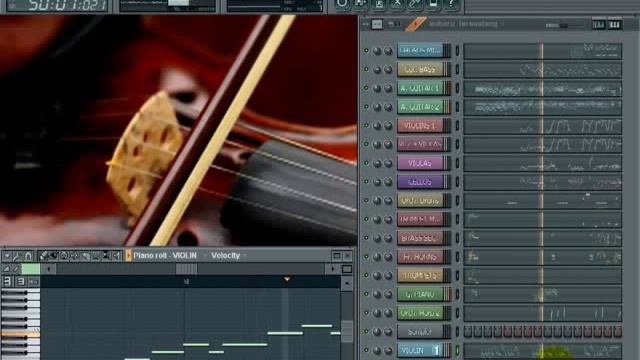Click the orange playhead marker in piano roll ruler
The height and width of the screenshot is (360, 640).
(287, 280)
